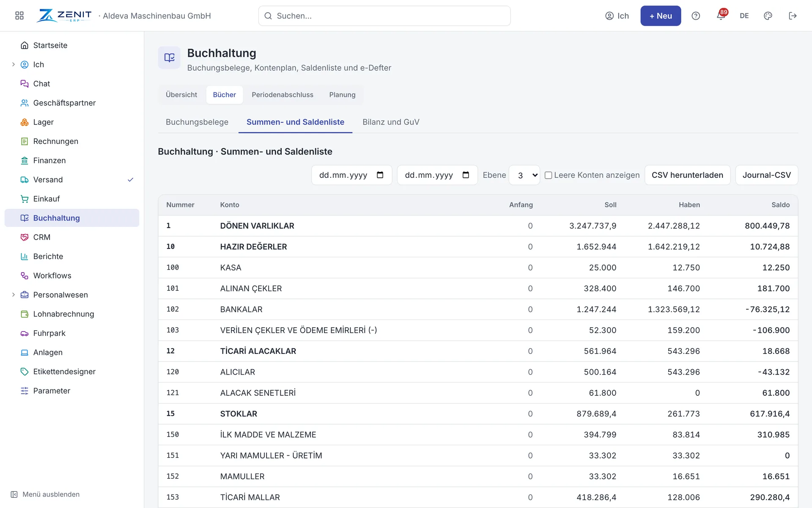The width and height of the screenshot is (812, 508).
Task: Open Einkauf in the sidebar
Action: tap(72, 199)
